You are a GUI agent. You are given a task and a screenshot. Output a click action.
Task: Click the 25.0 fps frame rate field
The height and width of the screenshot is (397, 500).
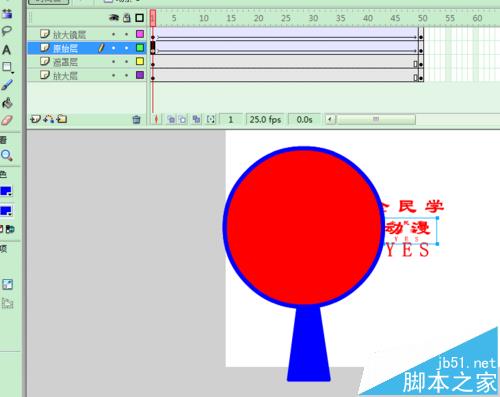click(x=265, y=119)
